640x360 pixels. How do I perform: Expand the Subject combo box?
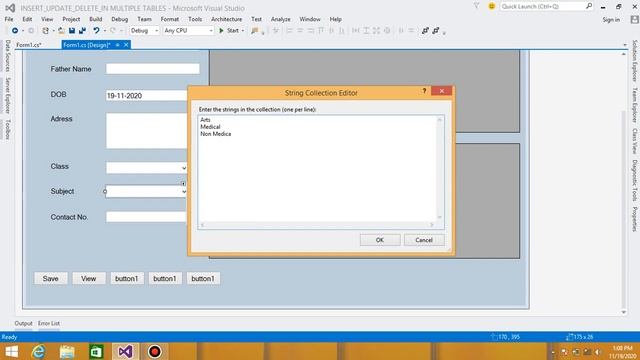pyautogui.click(x=184, y=192)
